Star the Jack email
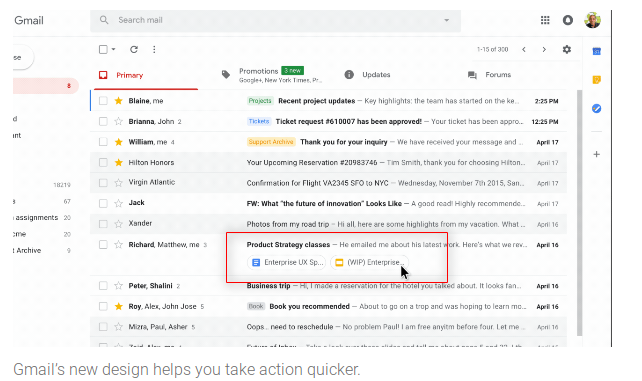Screen dimensions: 642x381 118,203
